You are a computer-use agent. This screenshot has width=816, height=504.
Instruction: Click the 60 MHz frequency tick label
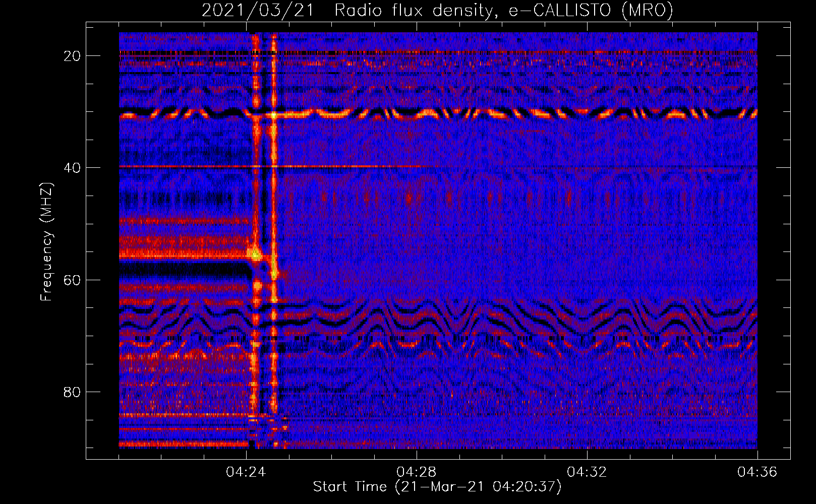click(73, 280)
